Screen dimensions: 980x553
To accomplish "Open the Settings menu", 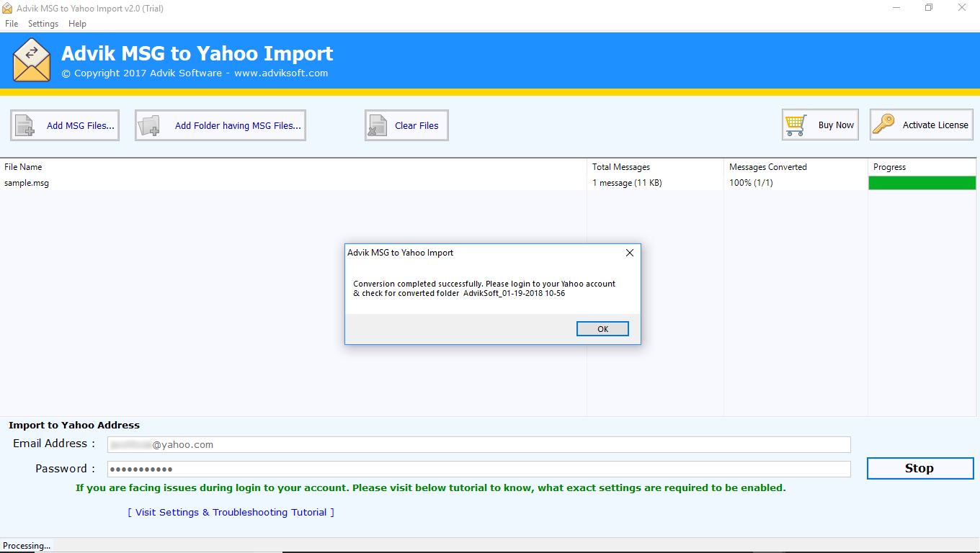I will pos(43,24).
